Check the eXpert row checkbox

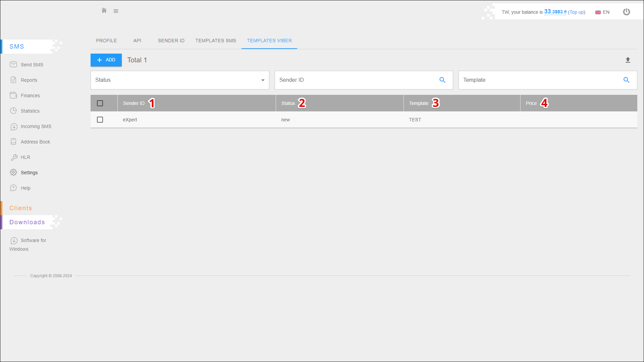coord(100,120)
